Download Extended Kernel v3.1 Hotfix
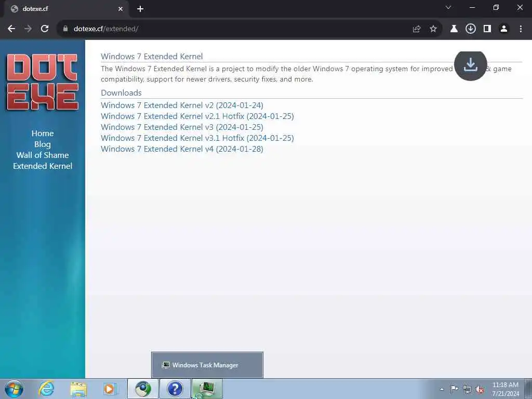The image size is (532, 399). coord(197,138)
